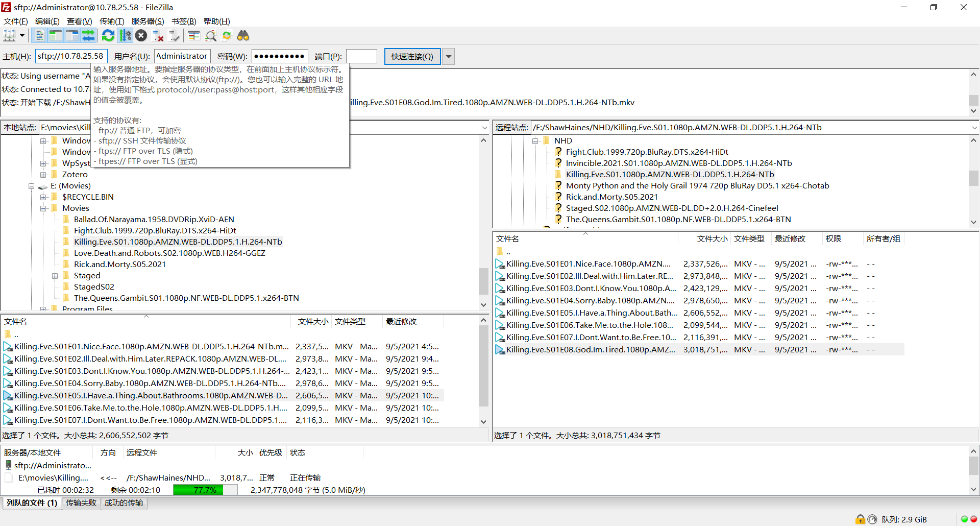This screenshot has height=526, width=980.
Task: Collapse the E: (Movies) drive node
Action: pyautogui.click(x=32, y=186)
